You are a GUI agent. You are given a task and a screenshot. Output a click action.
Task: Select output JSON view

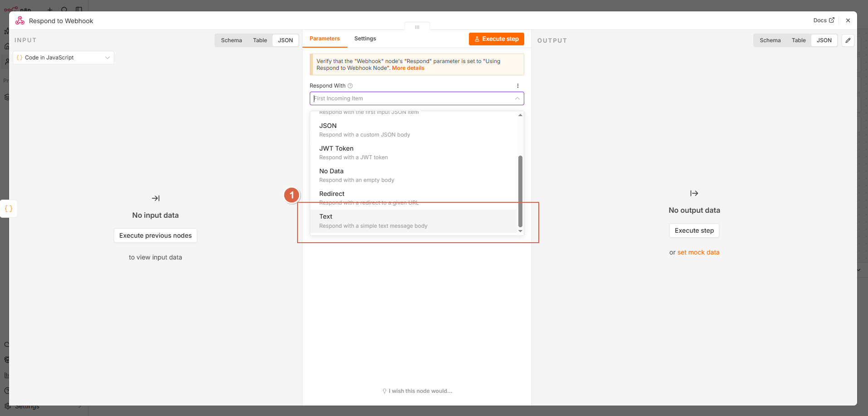tap(824, 40)
